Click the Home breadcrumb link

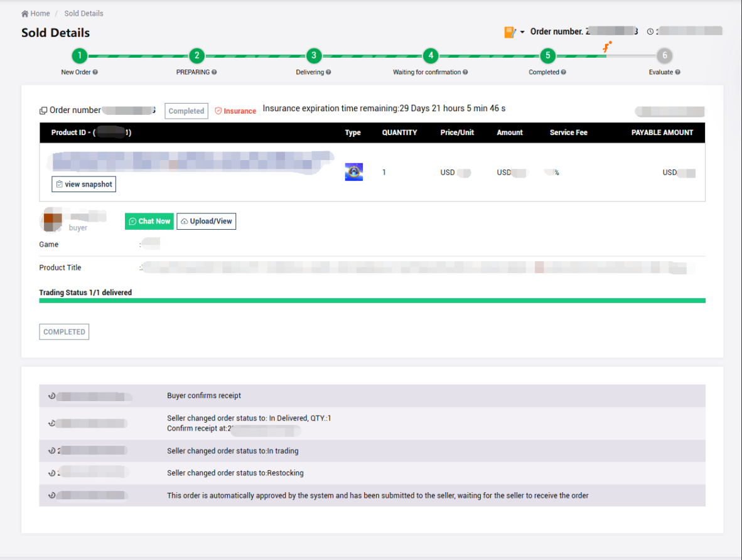click(36, 13)
